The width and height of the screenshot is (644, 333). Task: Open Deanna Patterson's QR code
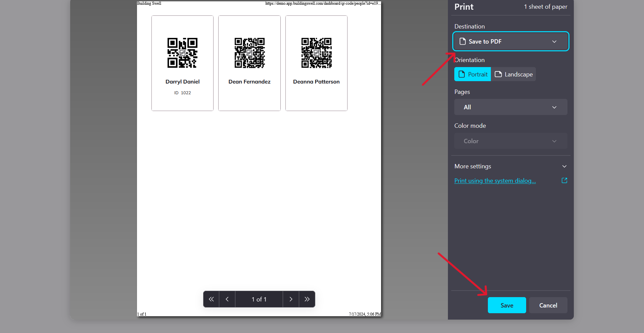pos(316,53)
